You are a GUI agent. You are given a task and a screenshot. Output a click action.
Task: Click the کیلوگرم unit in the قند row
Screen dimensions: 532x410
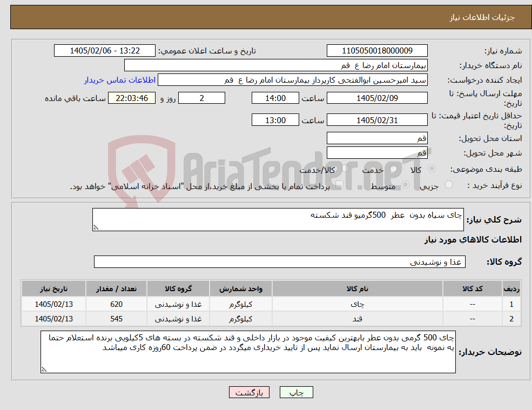coord(240,319)
